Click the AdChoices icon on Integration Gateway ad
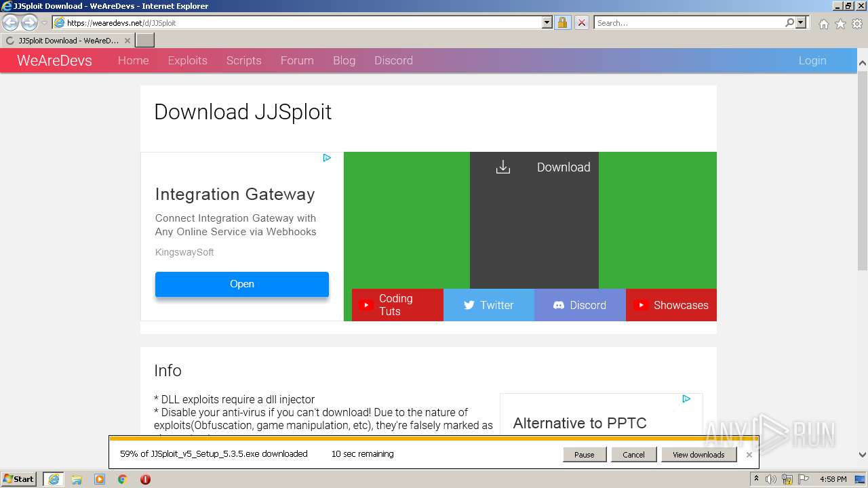The width and height of the screenshot is (868, 488). (326, 158)
